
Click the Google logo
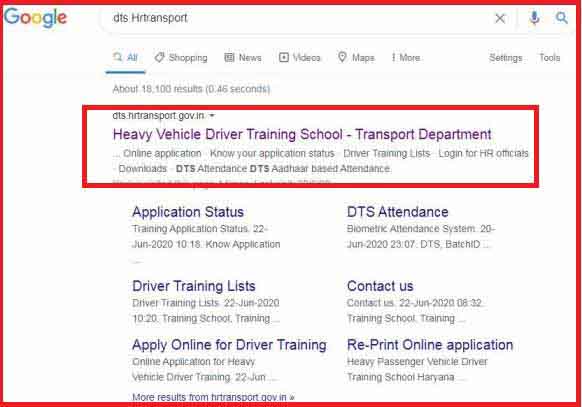click(x=36, y=17)
